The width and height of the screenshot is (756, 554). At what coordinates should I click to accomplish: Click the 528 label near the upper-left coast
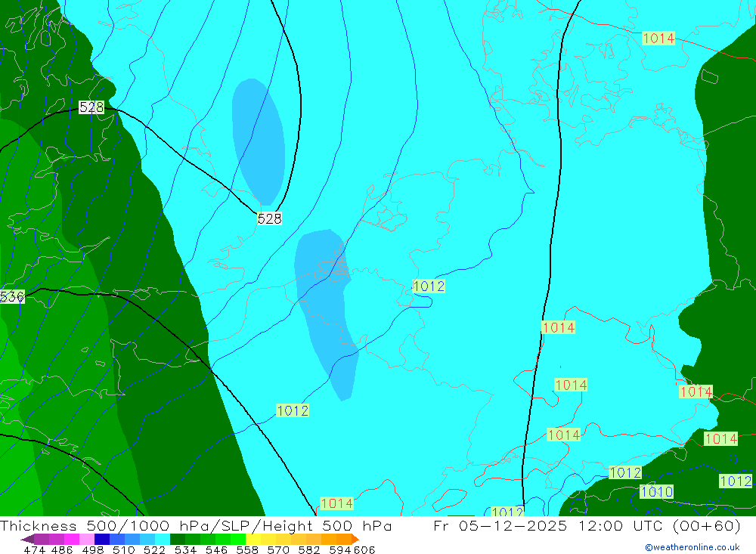(91, 107)
